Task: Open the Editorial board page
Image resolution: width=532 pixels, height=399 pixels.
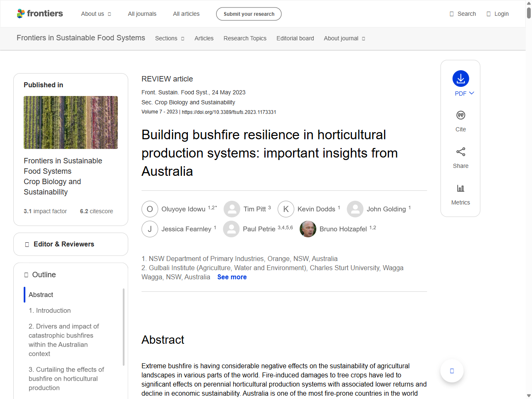Action: 295,38
